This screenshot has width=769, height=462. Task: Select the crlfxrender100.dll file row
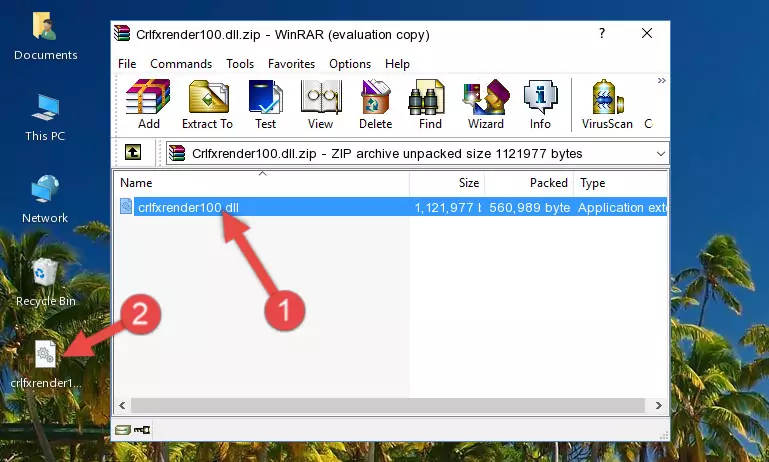(391, 207)
